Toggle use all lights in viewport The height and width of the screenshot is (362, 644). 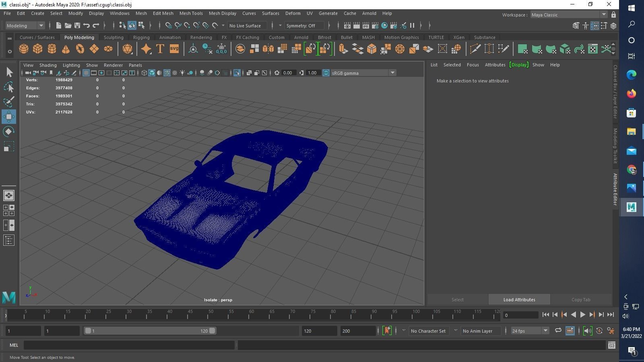pos(182,73)
